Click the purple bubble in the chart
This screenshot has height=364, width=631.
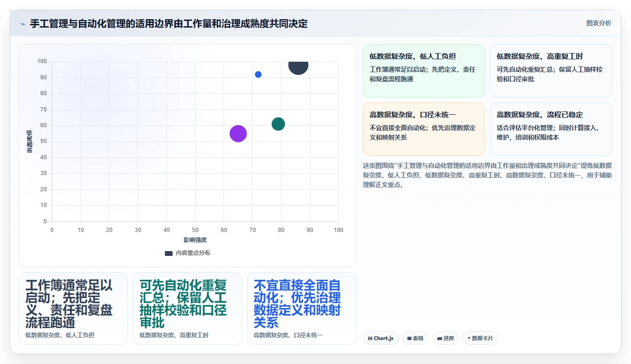238,134
